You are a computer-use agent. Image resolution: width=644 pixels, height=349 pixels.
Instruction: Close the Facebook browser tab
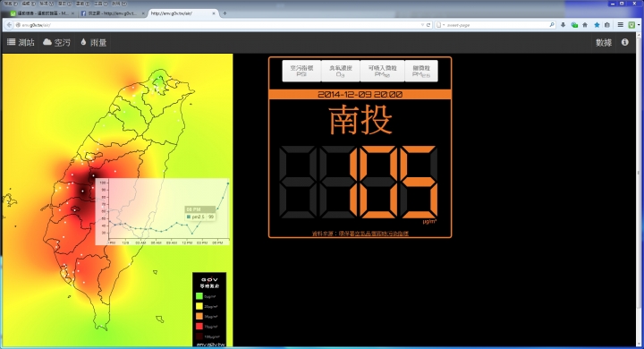(143, 13)
